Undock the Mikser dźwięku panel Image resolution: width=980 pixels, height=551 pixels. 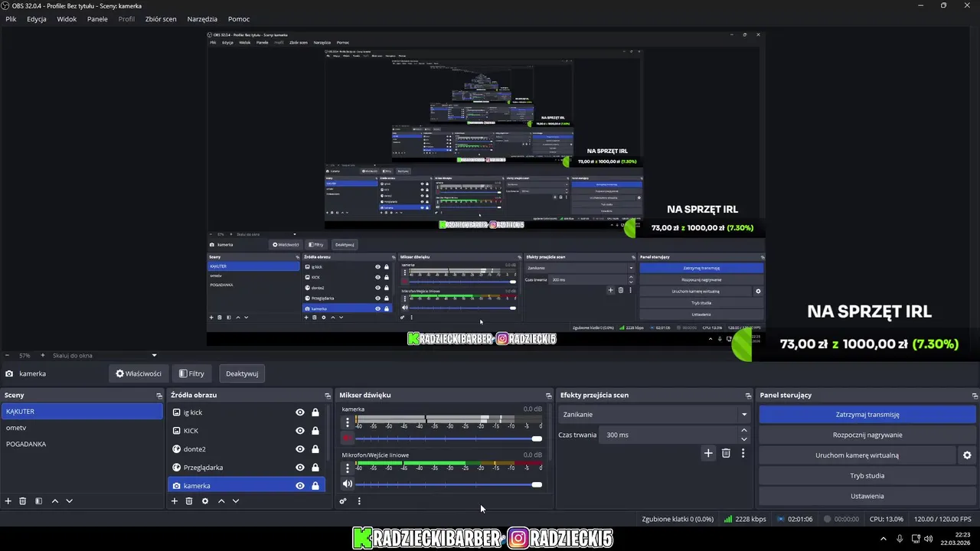coord(548,396)
